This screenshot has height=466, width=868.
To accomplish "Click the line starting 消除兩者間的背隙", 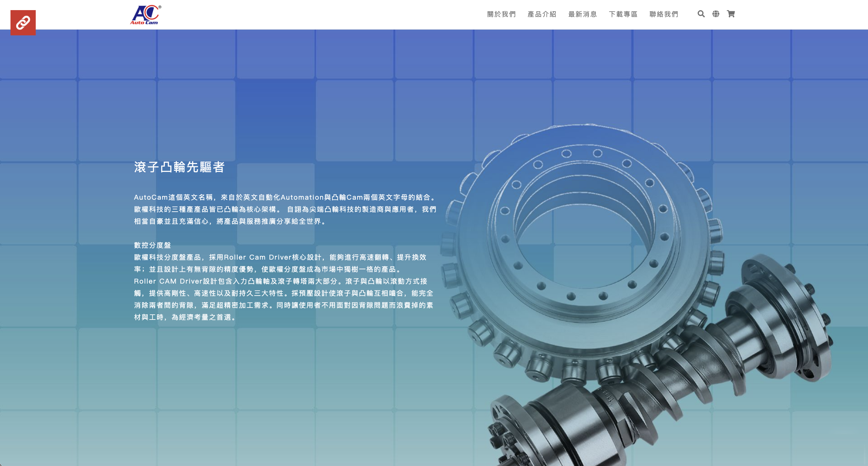I will 283,305.
